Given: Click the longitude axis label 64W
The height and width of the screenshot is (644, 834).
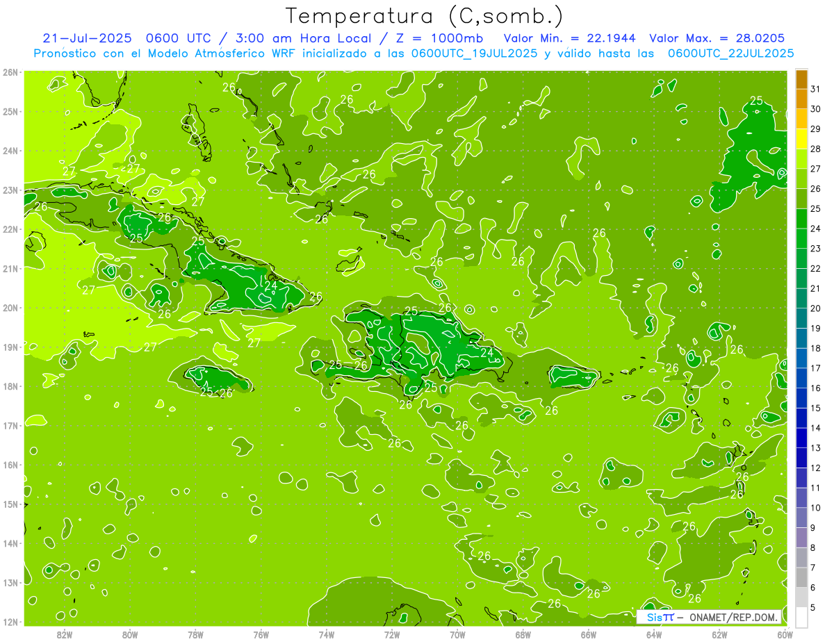Looking at the screenshot, I should (654, 634).
